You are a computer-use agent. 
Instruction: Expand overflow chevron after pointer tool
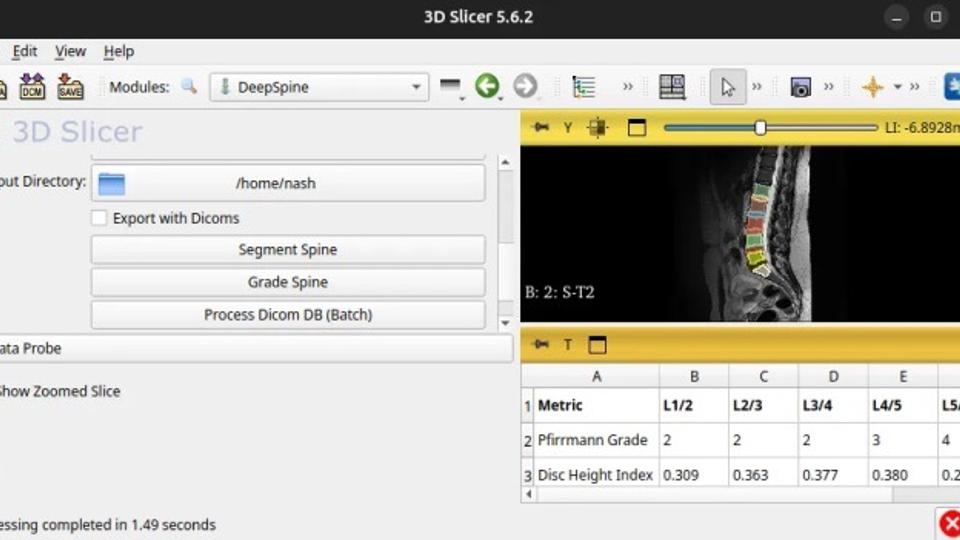pyautogui.click(x=757, y=87)
